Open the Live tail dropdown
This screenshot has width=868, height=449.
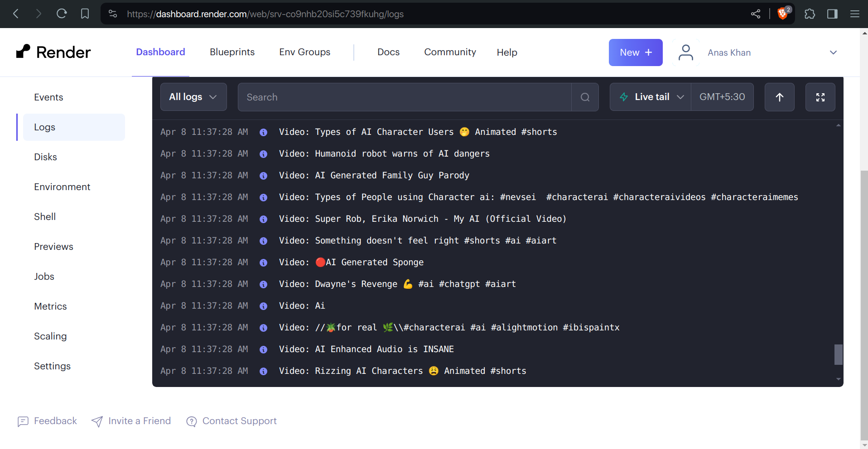[x=651, y=97]
